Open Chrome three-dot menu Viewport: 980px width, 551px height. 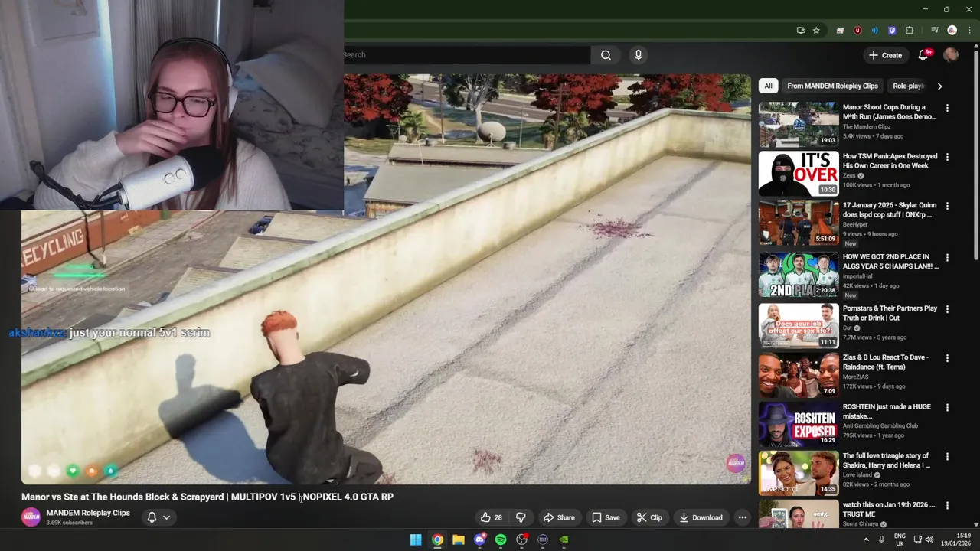(x=969, y=31)
